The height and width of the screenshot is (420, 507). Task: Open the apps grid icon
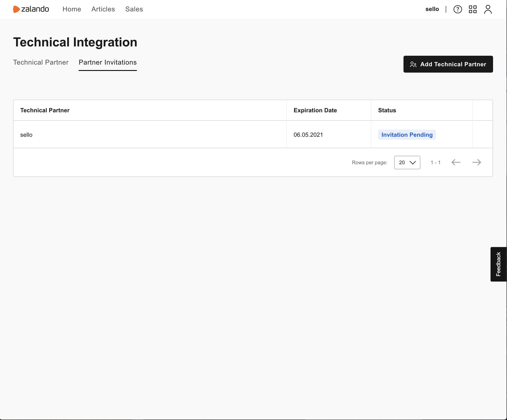pyautogui.click(x=473, y=9)
